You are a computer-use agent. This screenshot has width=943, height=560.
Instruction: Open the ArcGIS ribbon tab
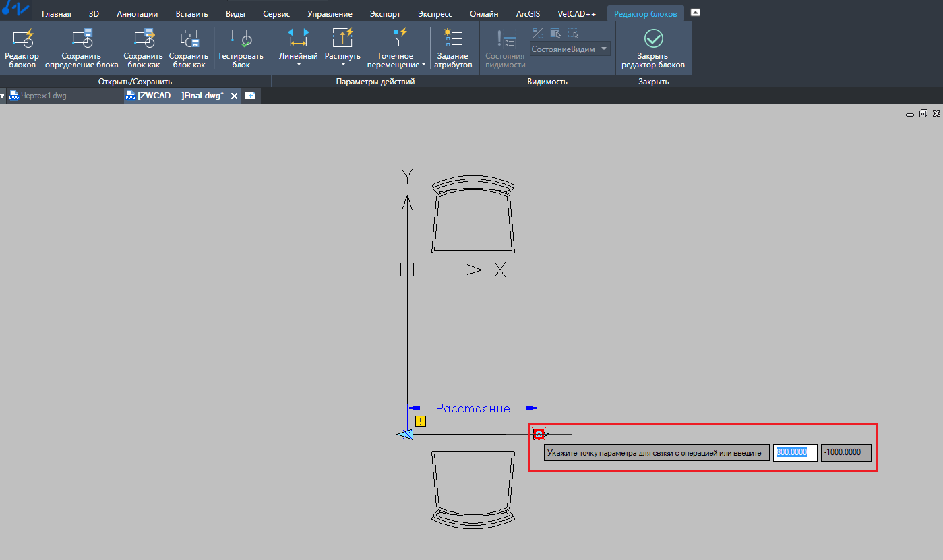point(528,13)
